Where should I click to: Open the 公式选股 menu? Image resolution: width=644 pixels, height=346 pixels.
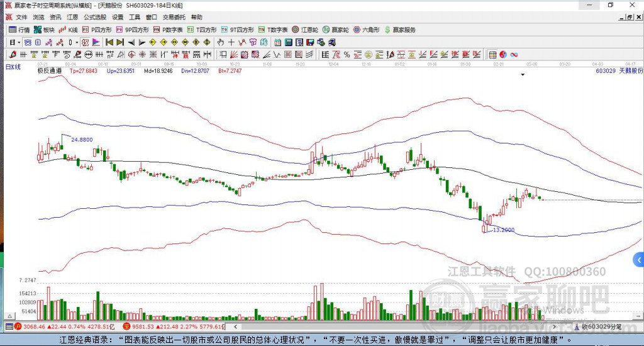coord(95,17)
